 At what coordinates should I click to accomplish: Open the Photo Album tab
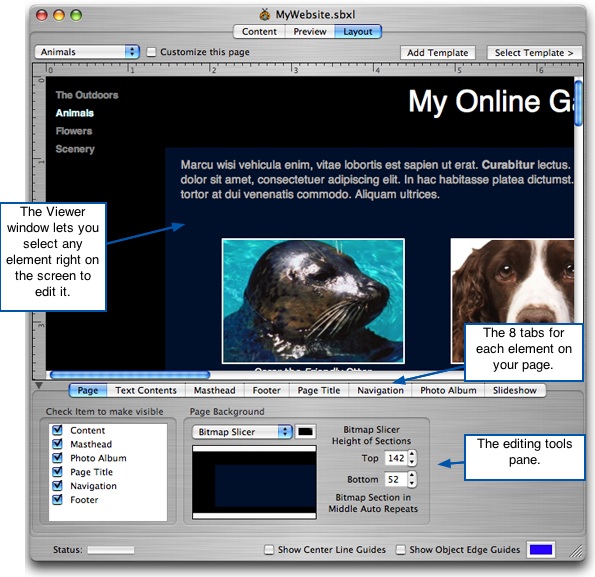tap(448, 390)
